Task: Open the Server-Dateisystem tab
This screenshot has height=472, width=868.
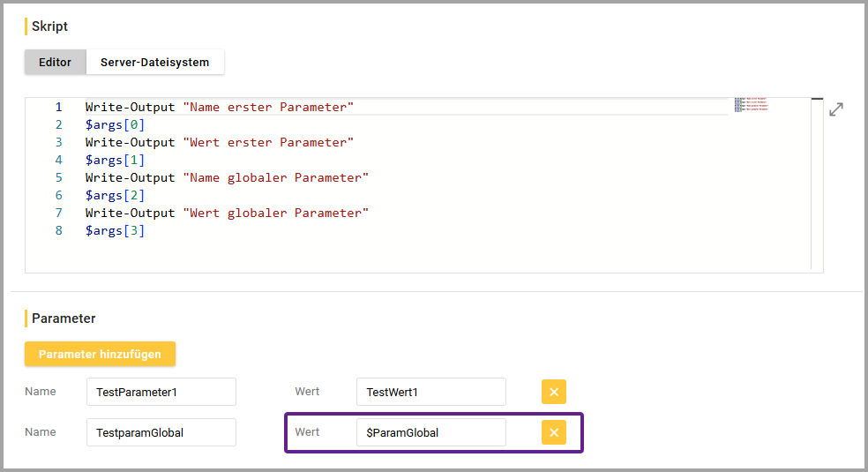Action: point(155,63)
